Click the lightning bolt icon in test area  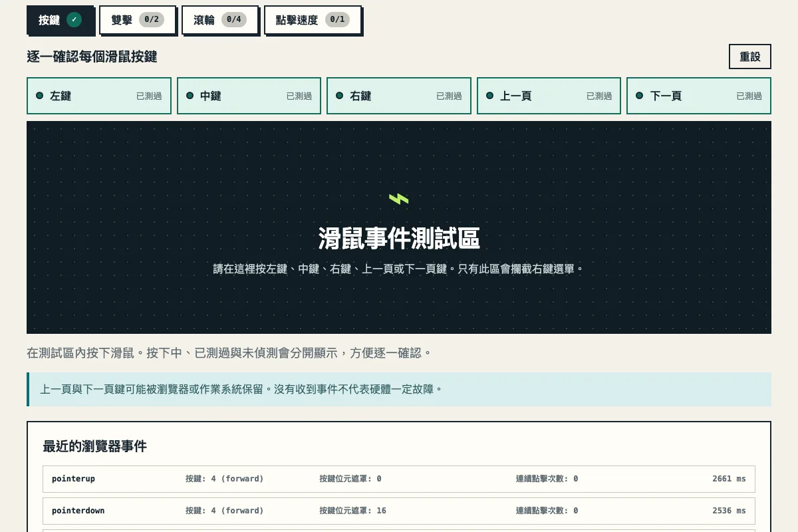[x=399, y=198]
